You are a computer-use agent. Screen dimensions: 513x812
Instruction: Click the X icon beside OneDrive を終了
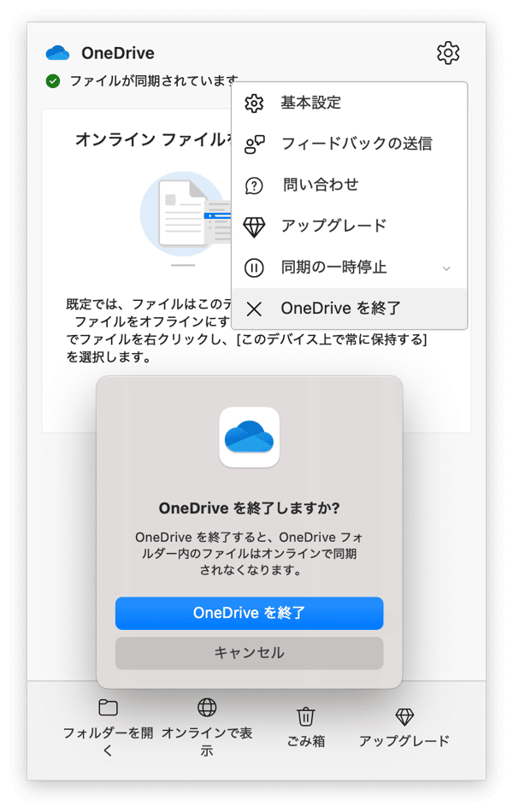click(x=254, y=309)
